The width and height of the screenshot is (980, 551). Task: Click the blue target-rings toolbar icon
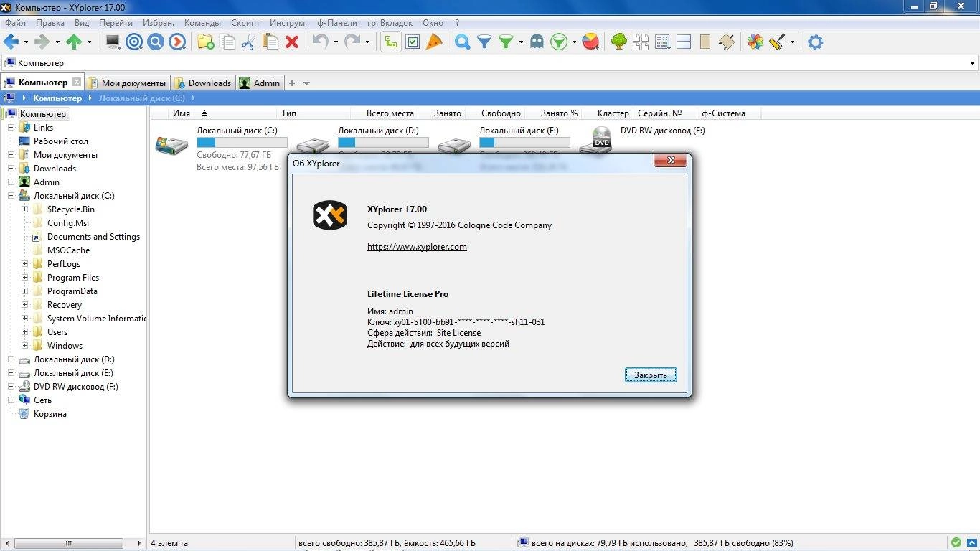click(x=134, y=42)
